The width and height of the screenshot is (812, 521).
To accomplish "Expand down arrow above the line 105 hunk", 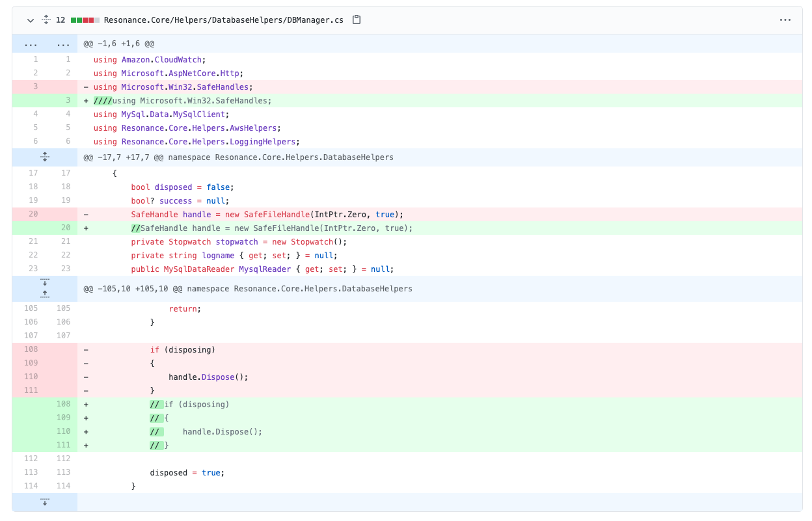I will click(x=45, y=282).
